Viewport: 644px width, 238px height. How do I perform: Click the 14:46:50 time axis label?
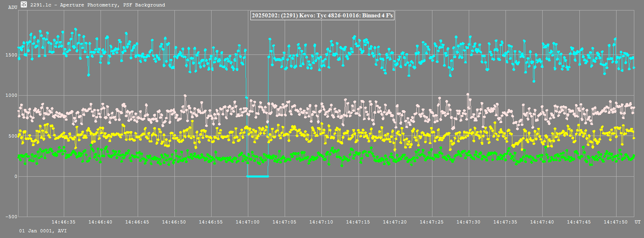[174, 222]
